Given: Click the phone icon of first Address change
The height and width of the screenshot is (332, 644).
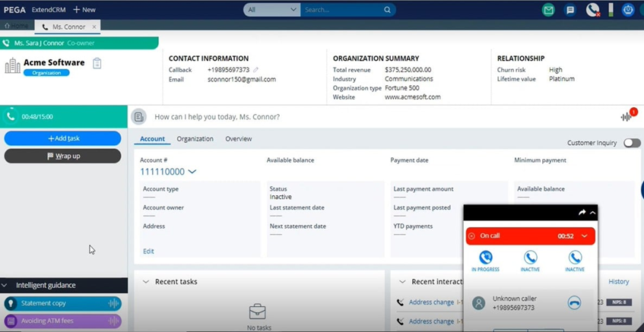Looking at the screenshot, I should coord(400,302).
